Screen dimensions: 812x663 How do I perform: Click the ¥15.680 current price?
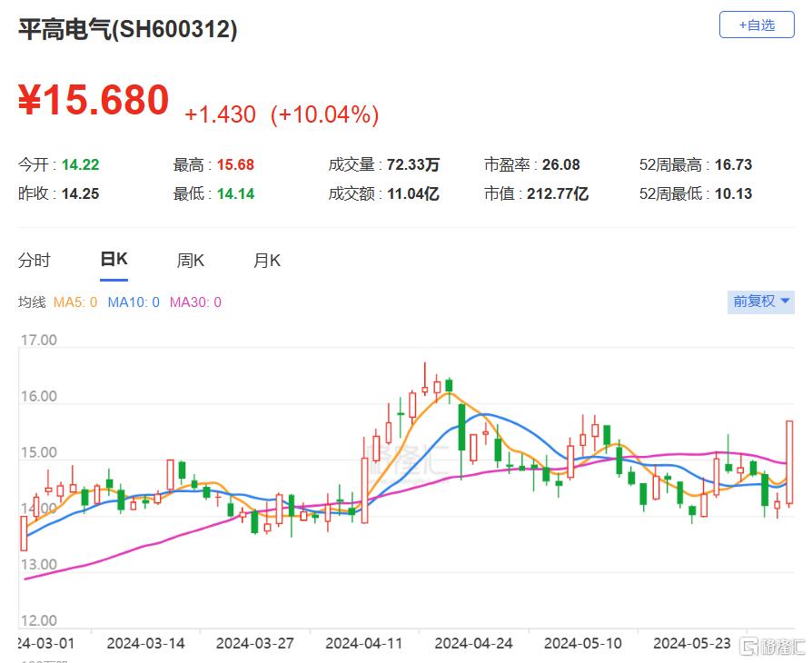94,99
